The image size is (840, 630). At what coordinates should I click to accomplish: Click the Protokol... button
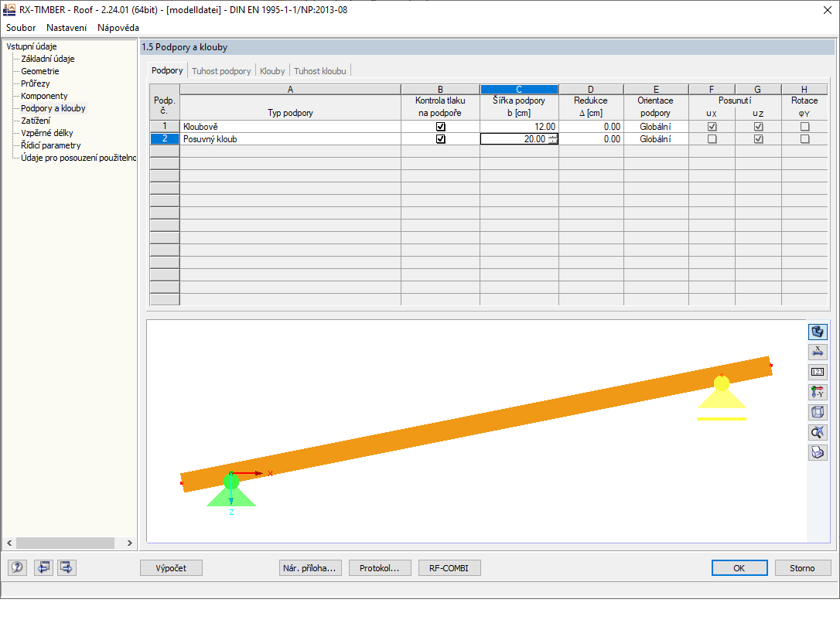point(380,568)
